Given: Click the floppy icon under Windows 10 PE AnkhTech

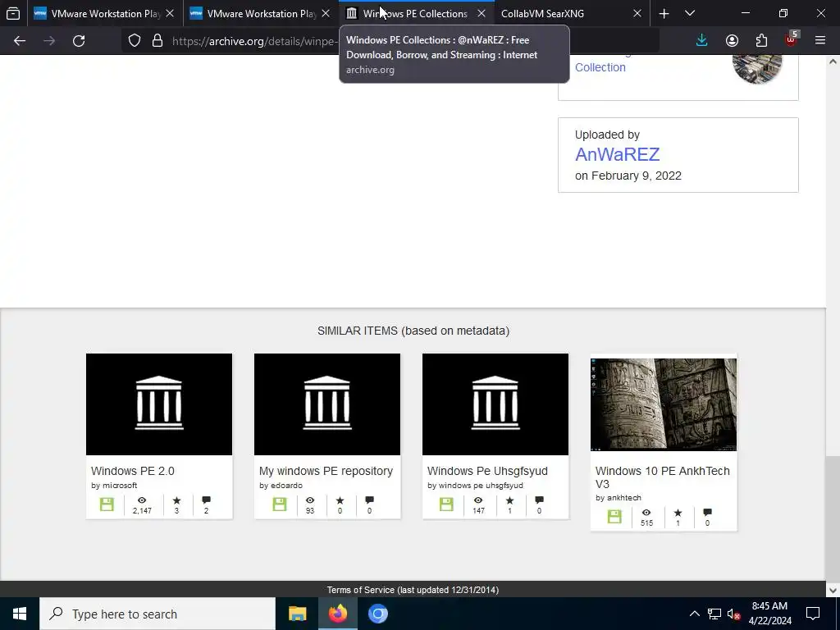Looking at the screenshot, I should [614, 517].
